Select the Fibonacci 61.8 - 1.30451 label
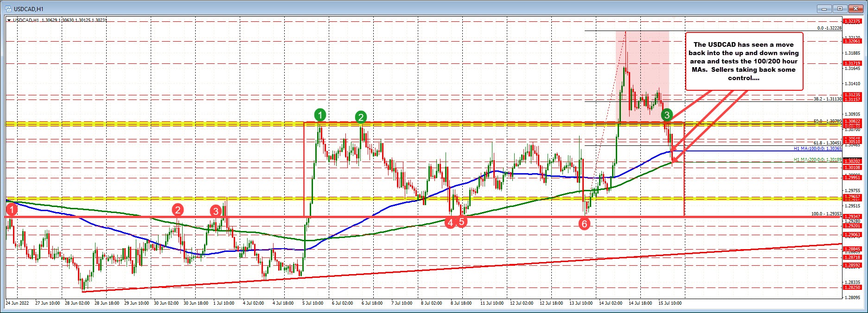The image size is (868, 313). tap(827, 143)
